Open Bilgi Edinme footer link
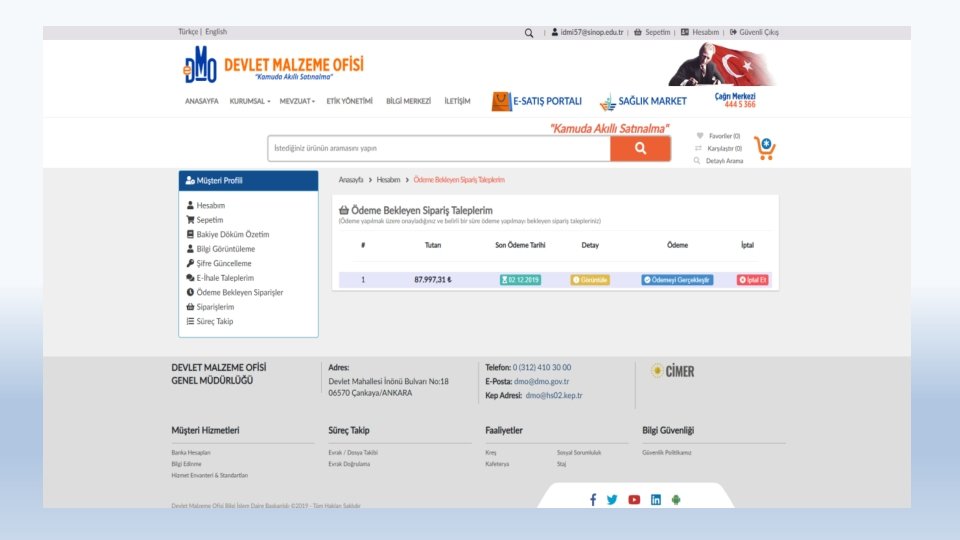The image size is (960, 540). pyautogui.click(x=186, y=464)
